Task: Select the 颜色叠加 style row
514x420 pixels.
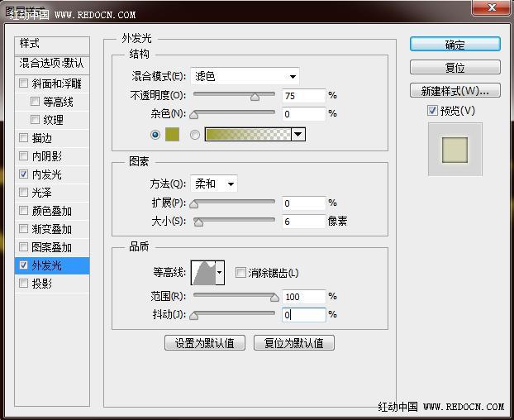Action: (52, 211)
